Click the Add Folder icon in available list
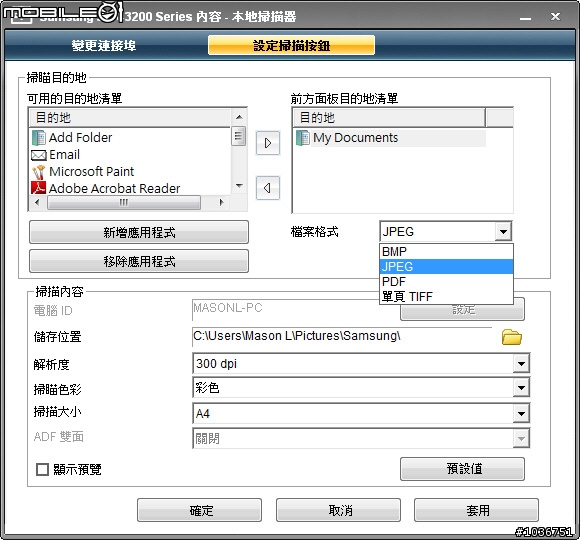The height and width of the screenshot is (540, 580). click(x=38, y=138)
